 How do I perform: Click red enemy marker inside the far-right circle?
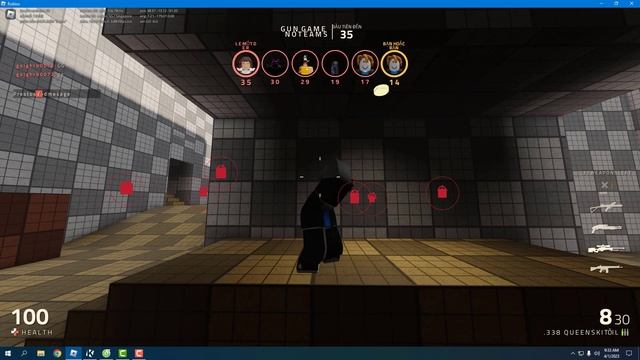(x=442, y=192)
